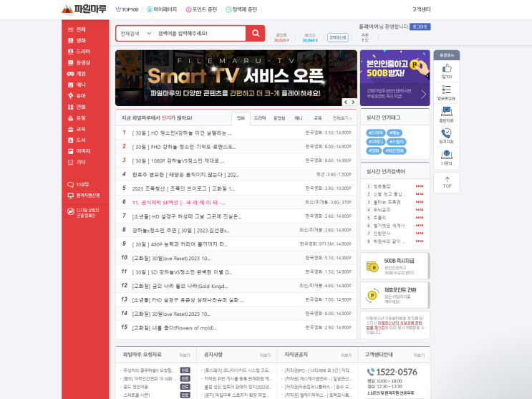Switch to the 애니 tab in popular list
532x399 pixels.
pyautogui.click(x=299, y=118)
